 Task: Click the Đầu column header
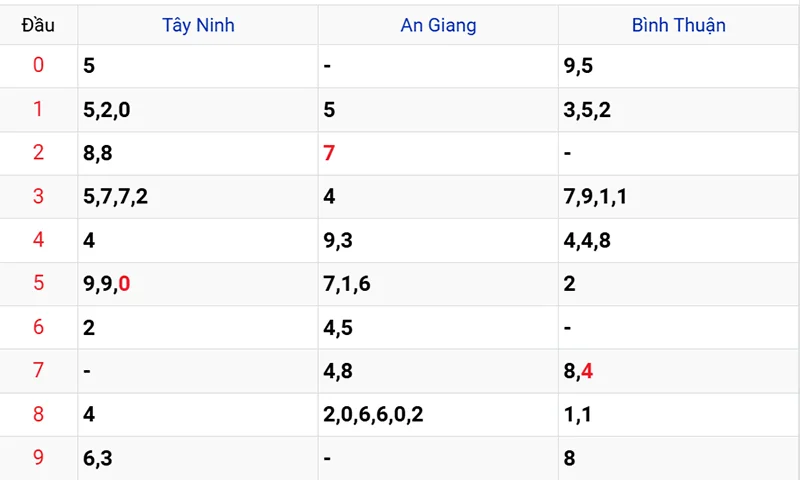pos(38,25)
